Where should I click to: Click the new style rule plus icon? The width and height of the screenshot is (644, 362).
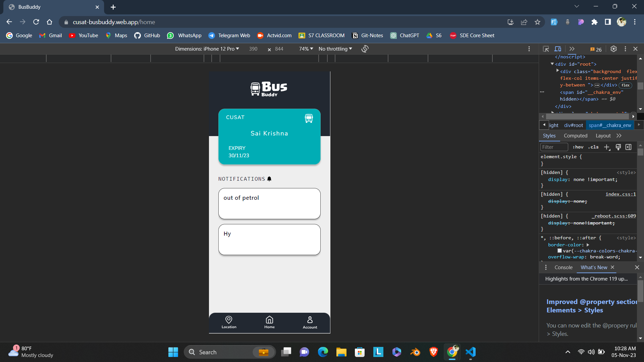[607, 147]
